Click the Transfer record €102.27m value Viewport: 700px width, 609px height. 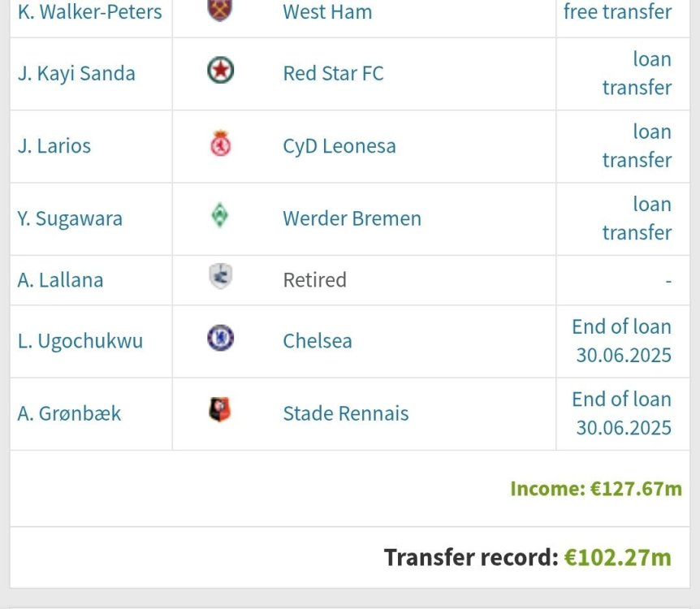pos(618,558)
